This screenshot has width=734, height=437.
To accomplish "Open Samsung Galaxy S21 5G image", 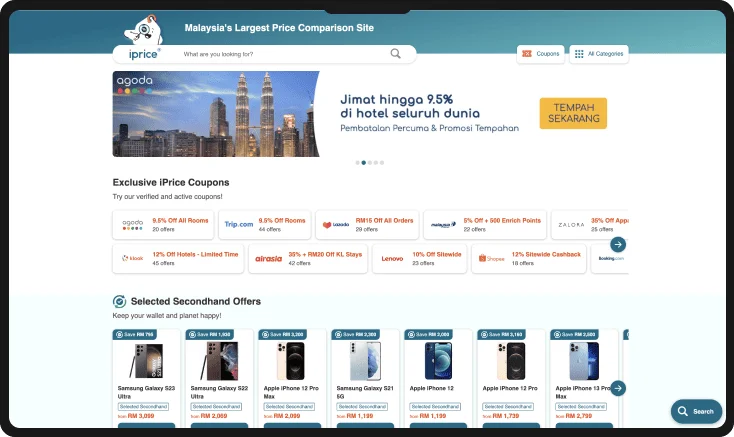I will click(365, 361).
